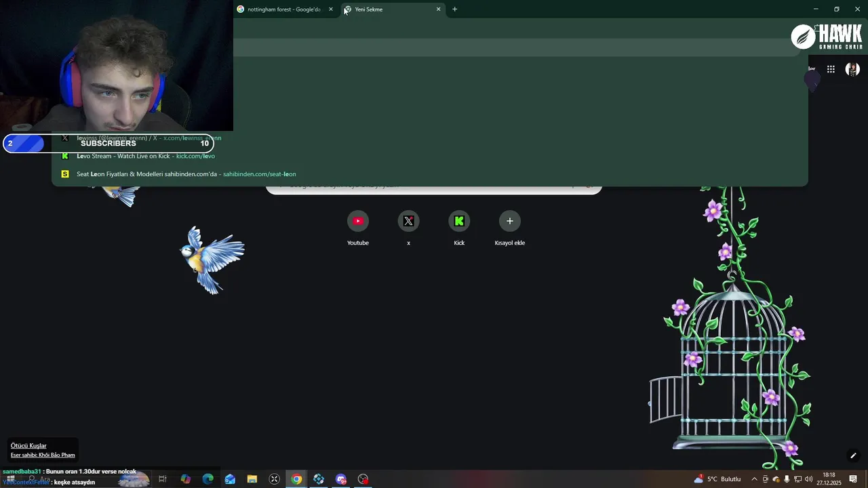The image size is (868, 488).
Task: Expand the hidden system tray icons
Action: pos(754,479)
